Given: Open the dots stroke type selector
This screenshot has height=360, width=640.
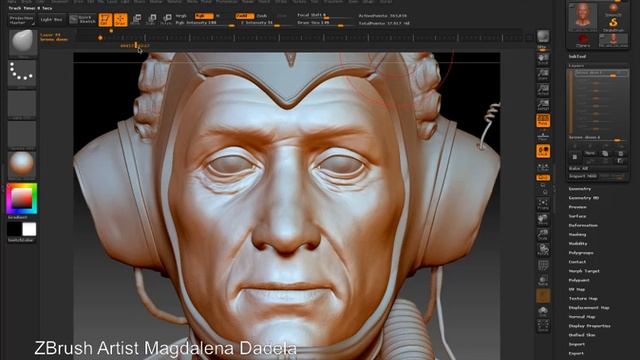Looking at the screenshot, I should (x=22, y=73).
